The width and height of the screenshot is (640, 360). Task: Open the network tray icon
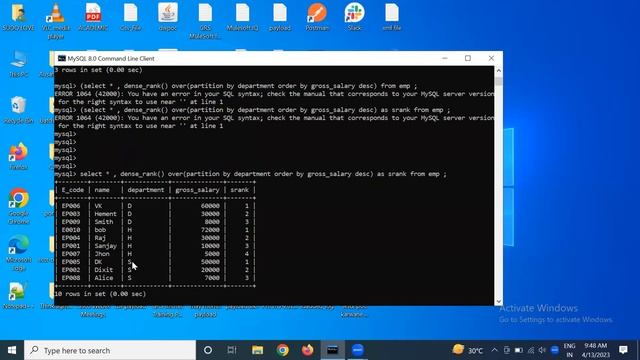[x=531, y=350]
